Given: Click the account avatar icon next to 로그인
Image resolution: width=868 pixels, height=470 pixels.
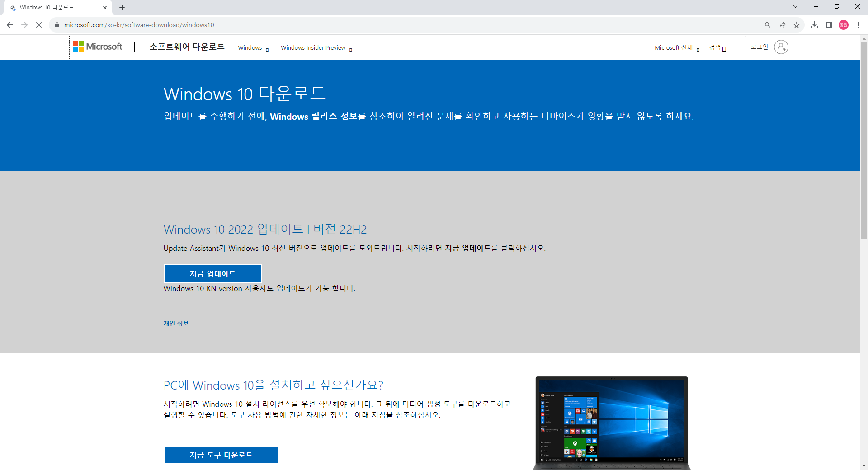Looking at the screenshot, I should pyautogui.click(x=781, y=47).
